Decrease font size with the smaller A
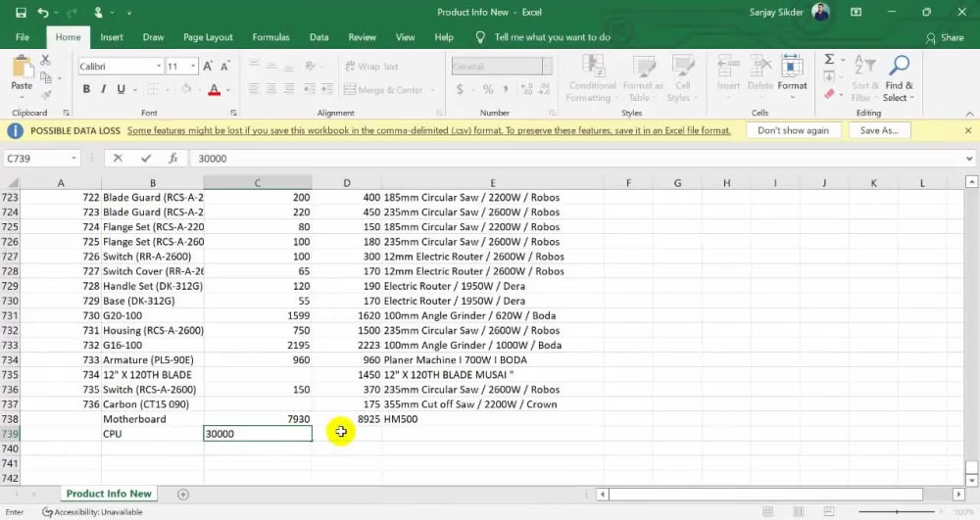Screen dimensions: 980x520 pos(225,67)
